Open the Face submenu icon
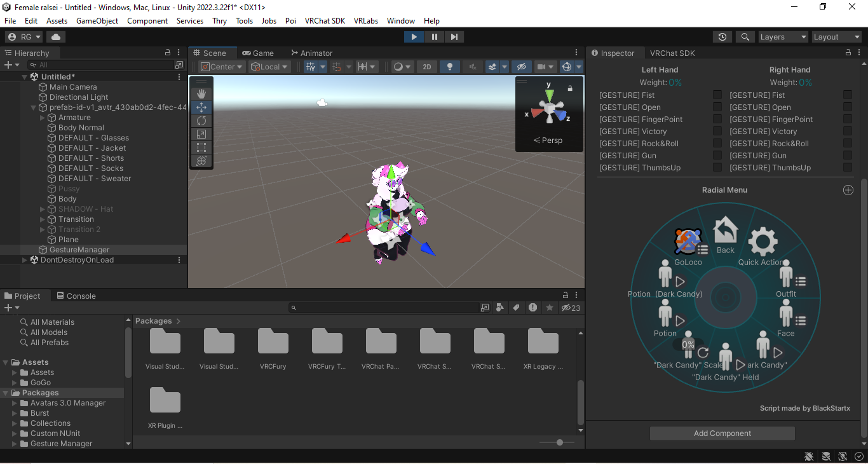 tap(786, 313)
